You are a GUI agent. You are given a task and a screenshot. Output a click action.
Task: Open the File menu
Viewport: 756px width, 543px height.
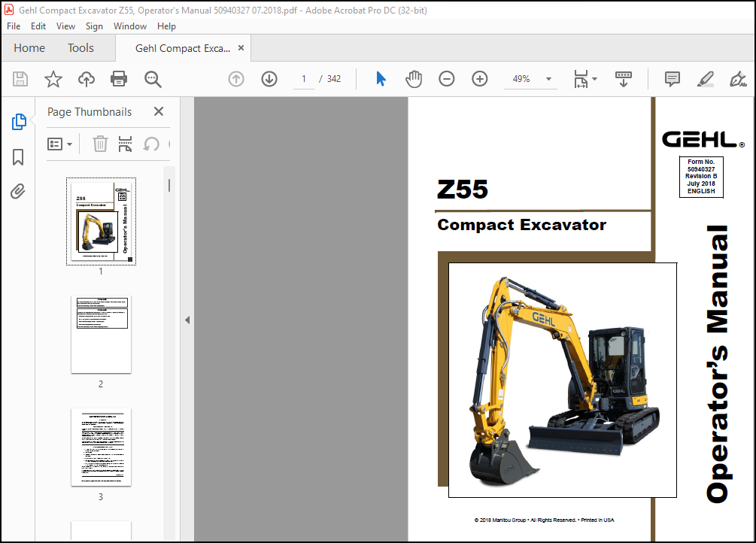(x=14, y=26)
